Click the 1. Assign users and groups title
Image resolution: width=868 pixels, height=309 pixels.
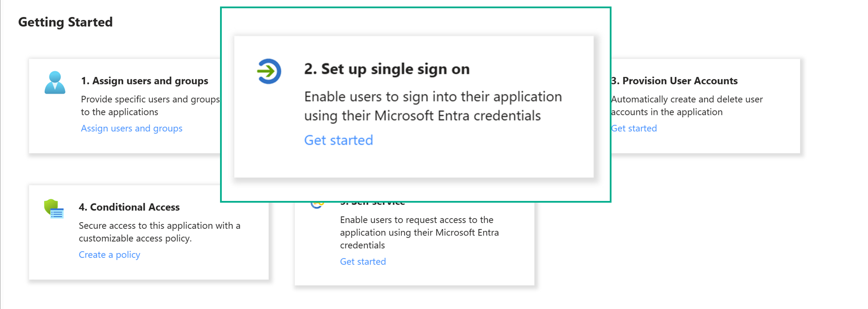click(145, 81)
